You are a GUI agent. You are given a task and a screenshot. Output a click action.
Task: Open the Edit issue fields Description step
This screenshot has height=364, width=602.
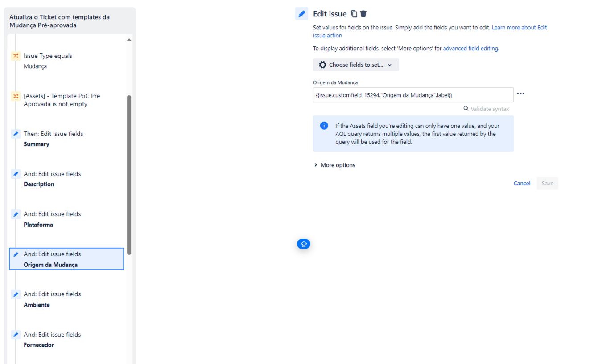(x=66, y=179)
